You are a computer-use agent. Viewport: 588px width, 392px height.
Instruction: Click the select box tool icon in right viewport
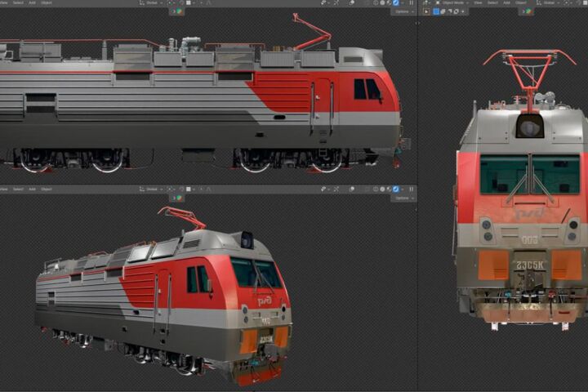[x=436, y=11]
